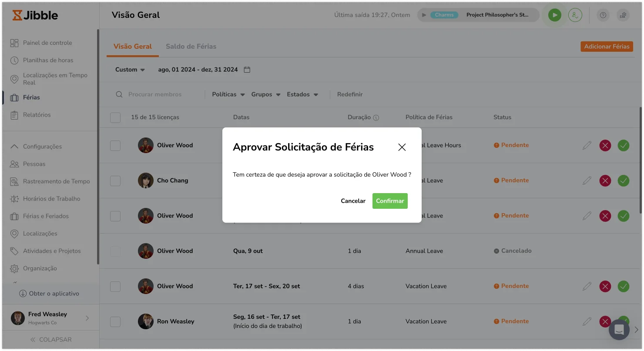
Task: Reject Ron Weasley's request with red X
Action: (x=605, y=321)
